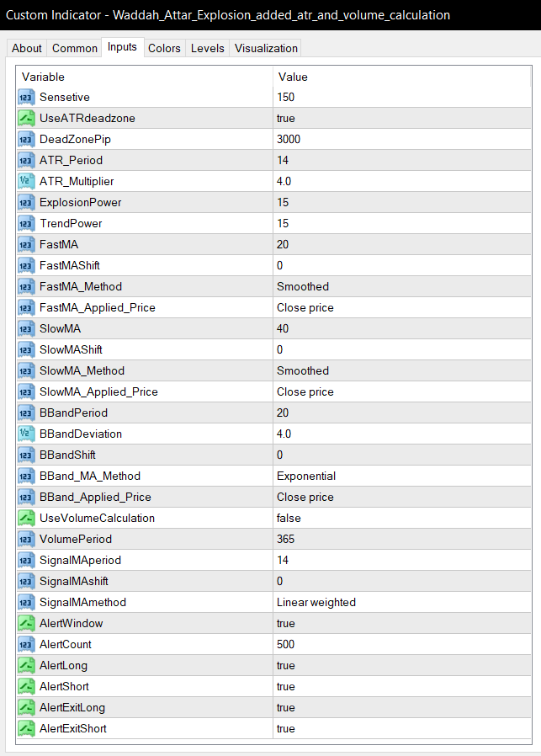This screenshot has width=541, height=756.
Task: Click the icon beside FastMA_Applied_Price
Action: 26,307
